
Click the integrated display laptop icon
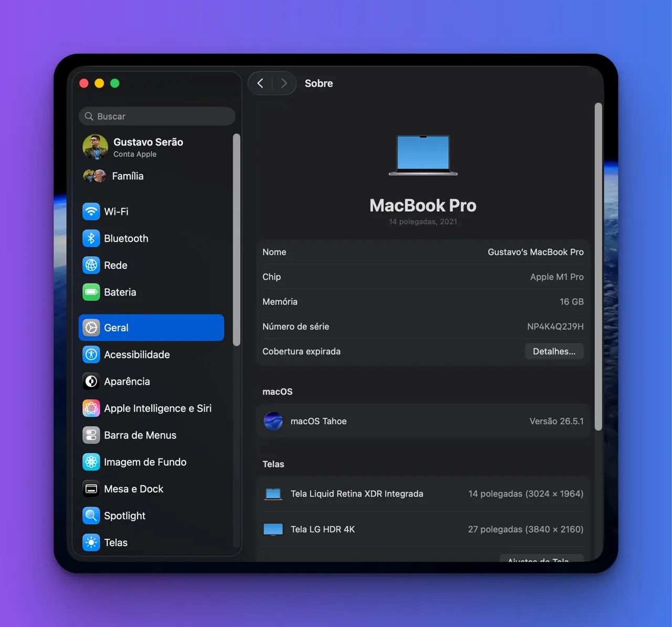click(x=273, y=494)
